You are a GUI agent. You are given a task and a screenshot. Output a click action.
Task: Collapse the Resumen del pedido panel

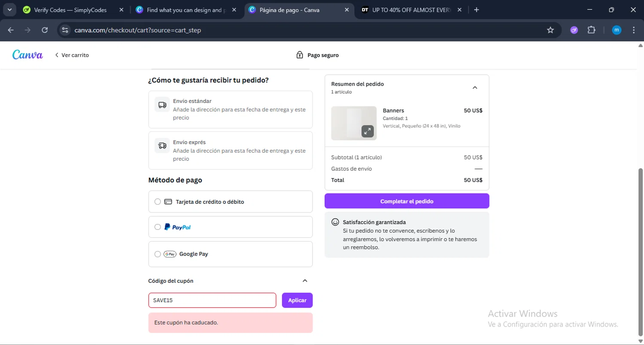(475, 88)
